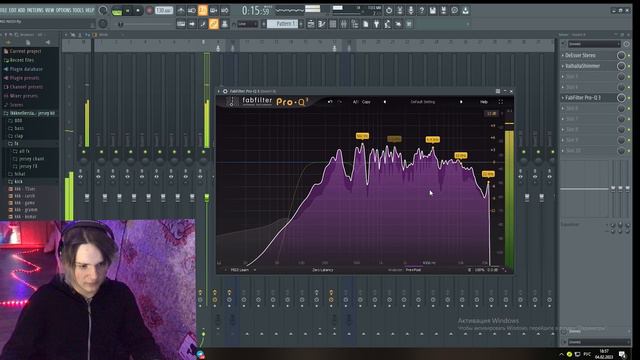Select FabFilter Pro-Q 3 mixer slot
Viewport: 640px width, 360px height.
(x=583, y=98)
